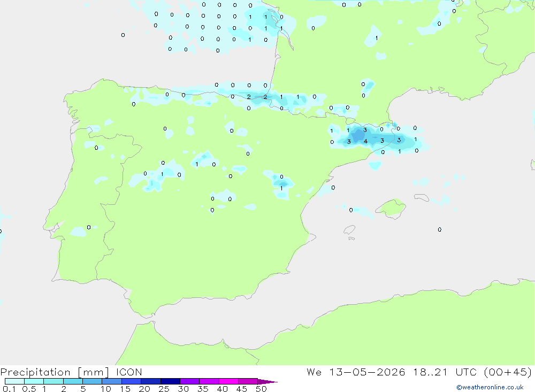
Task: Pick the legend swatch between 15 and 20
Action: pos(132,381)
